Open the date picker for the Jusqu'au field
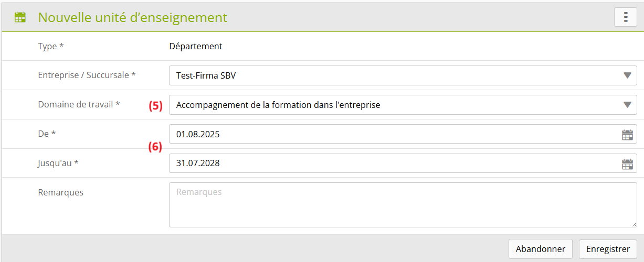 [x=627, y=164]
